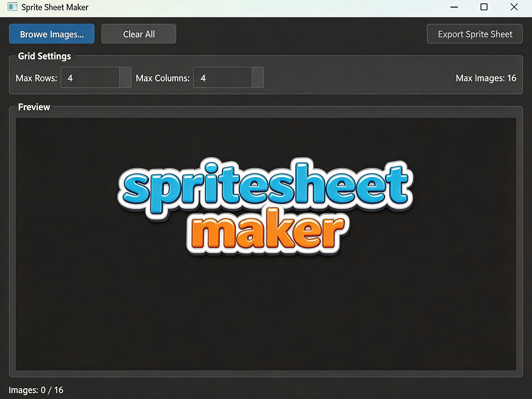Screen dimensions: 532x399
Task: Click the spritesheet maker logo in the preview
Action: coord(266,207)
